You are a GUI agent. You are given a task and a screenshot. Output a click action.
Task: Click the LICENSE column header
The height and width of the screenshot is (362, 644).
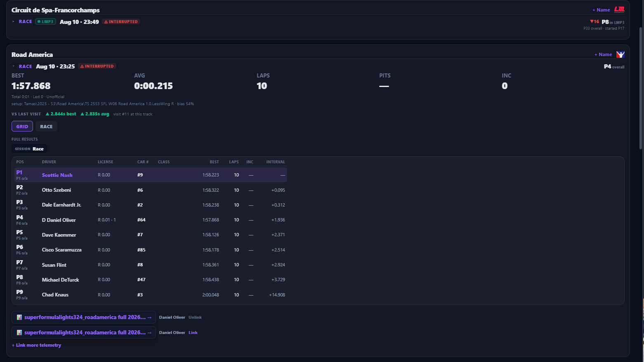tap(106, 162)
